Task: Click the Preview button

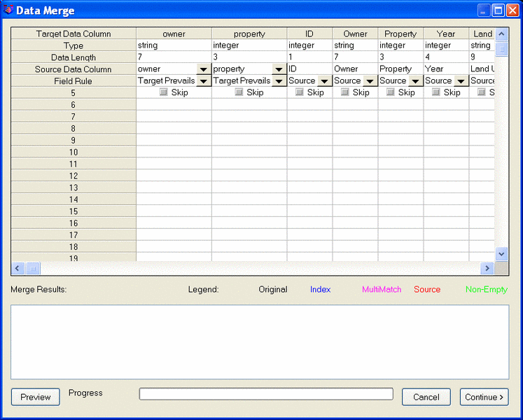Action: click(35, 397)
